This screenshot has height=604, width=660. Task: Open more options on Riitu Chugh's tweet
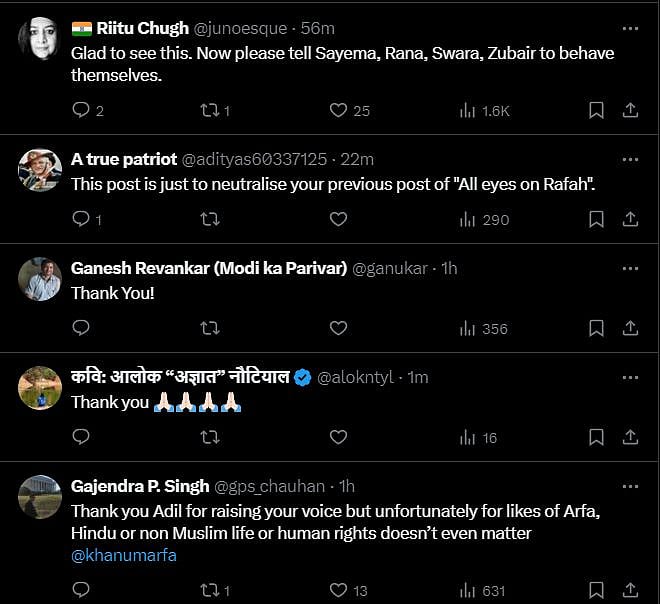(630, 28)
